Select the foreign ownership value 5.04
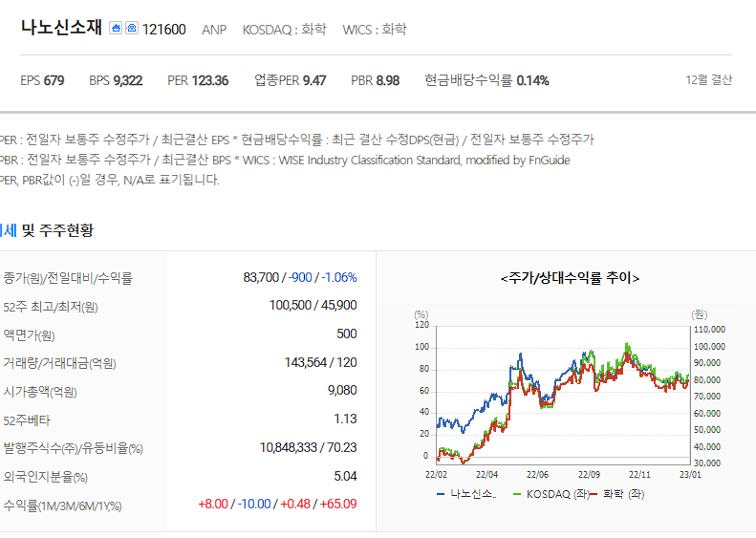The height and width of the screenshot is (538, 756). coord(345,476)
